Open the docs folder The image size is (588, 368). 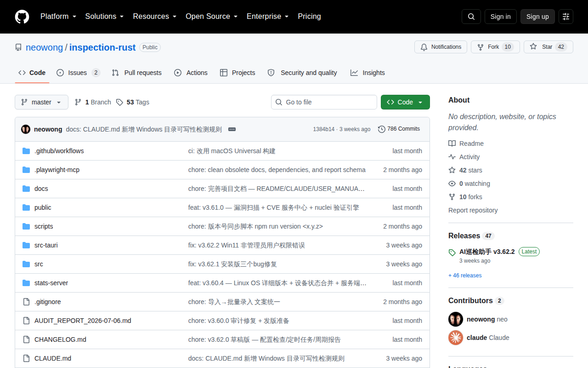point(41,189)
